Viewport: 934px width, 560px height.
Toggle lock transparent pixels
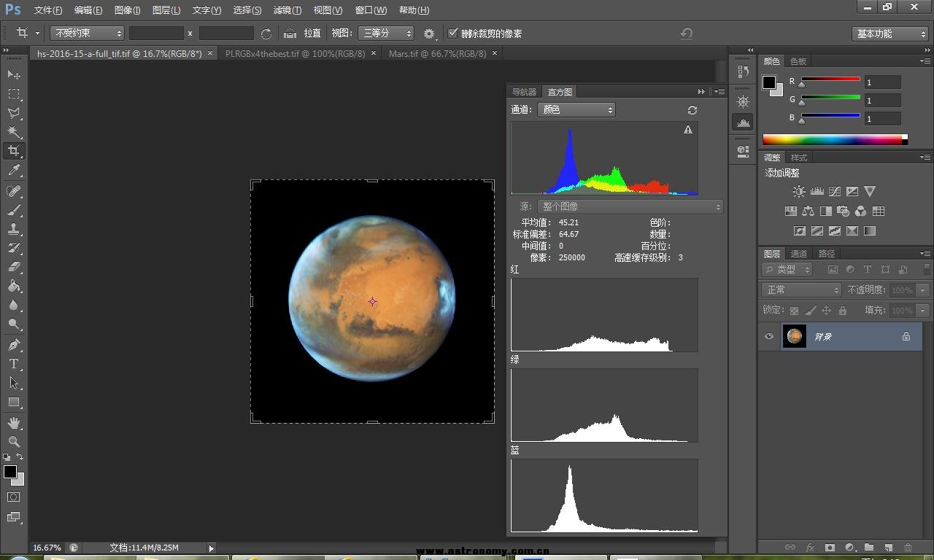pyautogui.click(x=794, y=311)
